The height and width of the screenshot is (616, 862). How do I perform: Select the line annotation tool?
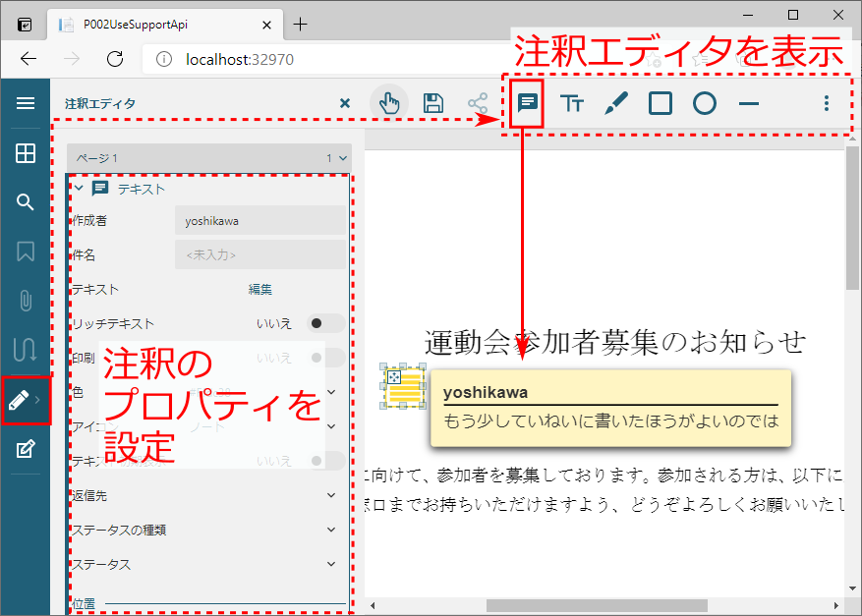pyautogui.click(x=749, y=103)
